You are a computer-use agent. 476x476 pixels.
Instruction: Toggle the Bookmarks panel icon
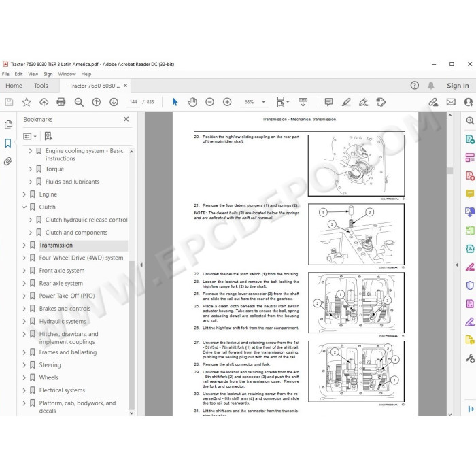point(8,143)
